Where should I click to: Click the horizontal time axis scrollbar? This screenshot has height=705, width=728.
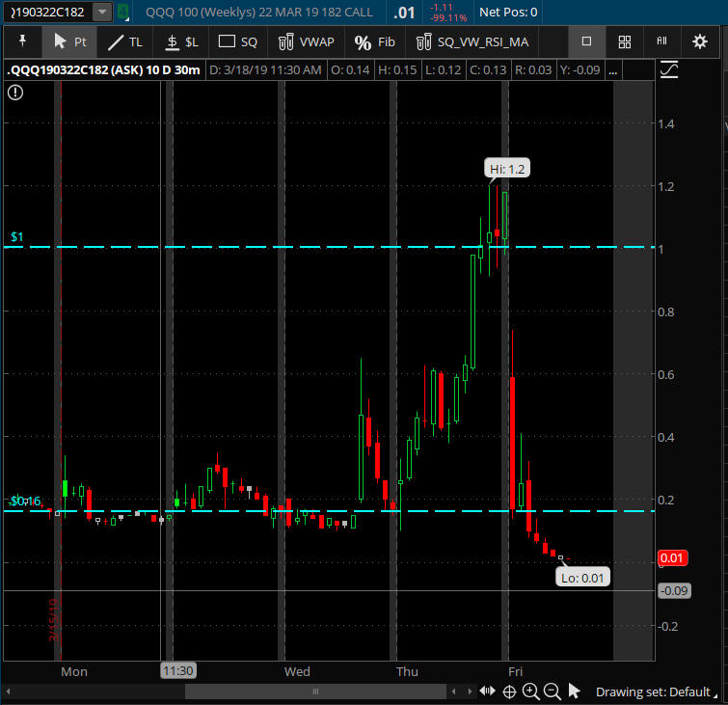pyautogui.click(x=313, y=691)
